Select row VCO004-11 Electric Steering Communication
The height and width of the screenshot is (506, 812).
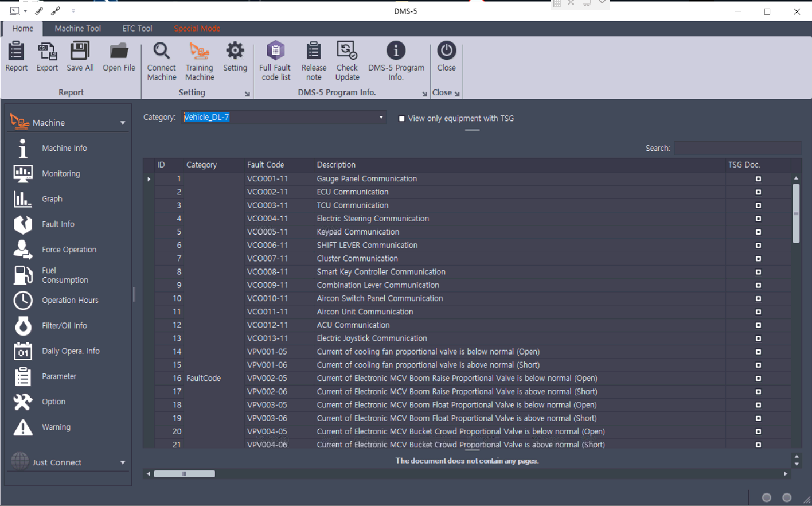[473, 219]
